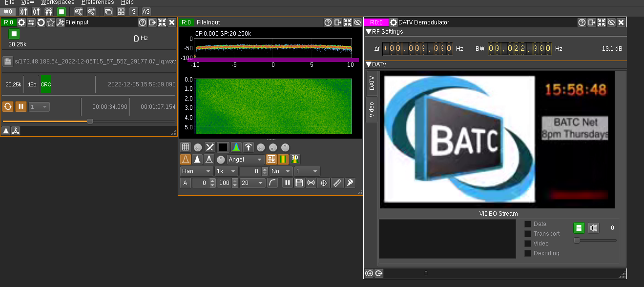Toggle the Data checkbox
644x287 pixels.
click(x=528, y=224)
